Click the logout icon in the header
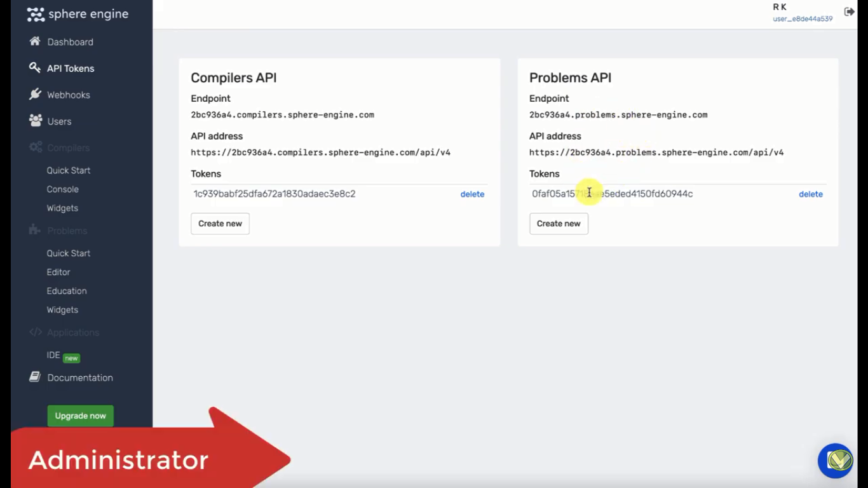 (849, 12)
